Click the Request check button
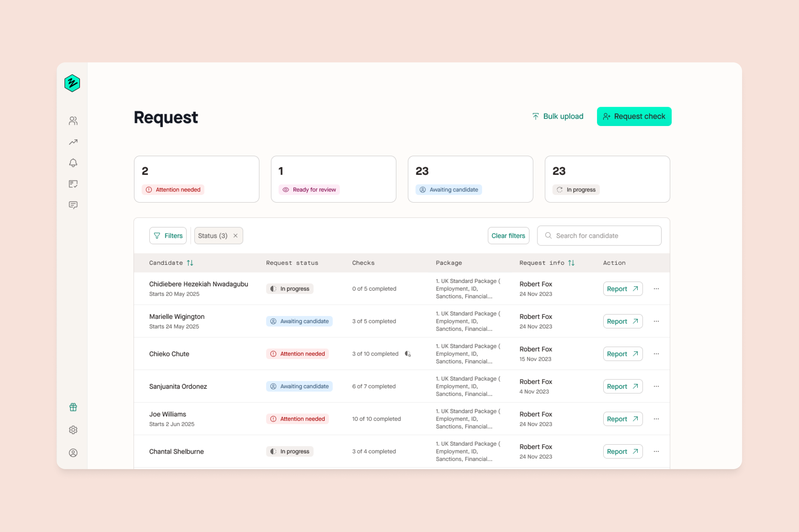The width and height of the screenshot is (799, 532). 634,116
